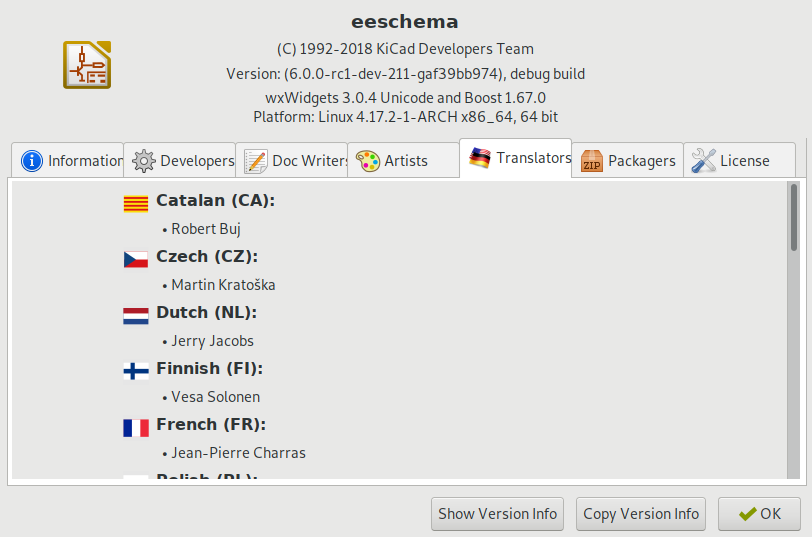Click the ZIP icon on Packagers tab
The image size is (812, 537).
[592, 160]
